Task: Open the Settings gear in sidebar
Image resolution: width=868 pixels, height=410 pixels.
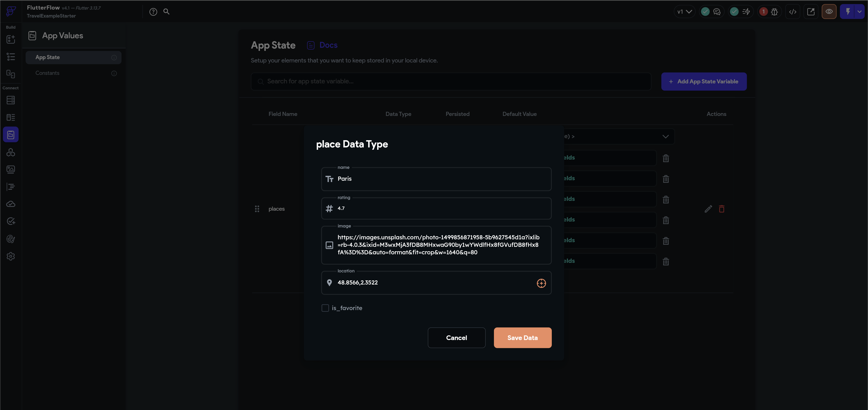Action: [x=11, y=256]
